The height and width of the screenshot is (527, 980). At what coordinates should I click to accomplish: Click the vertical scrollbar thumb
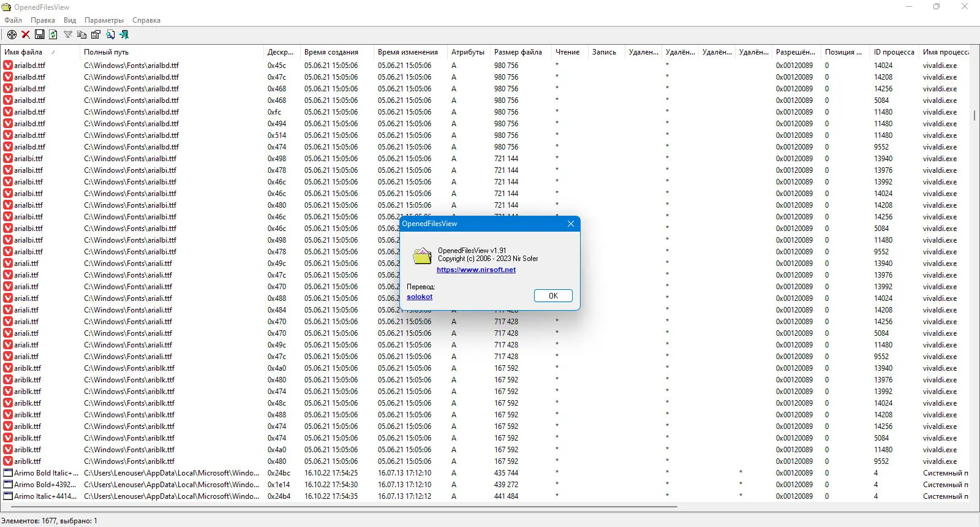(x=974, y=115)
